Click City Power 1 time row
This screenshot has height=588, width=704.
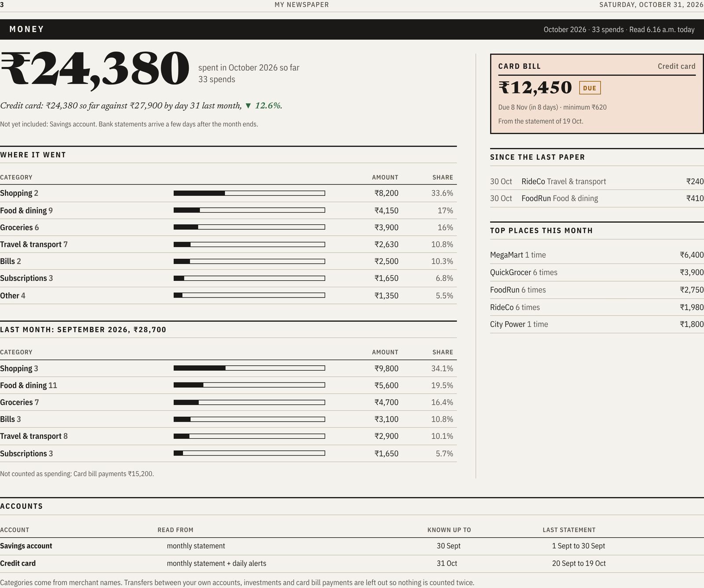click(597, 324)
